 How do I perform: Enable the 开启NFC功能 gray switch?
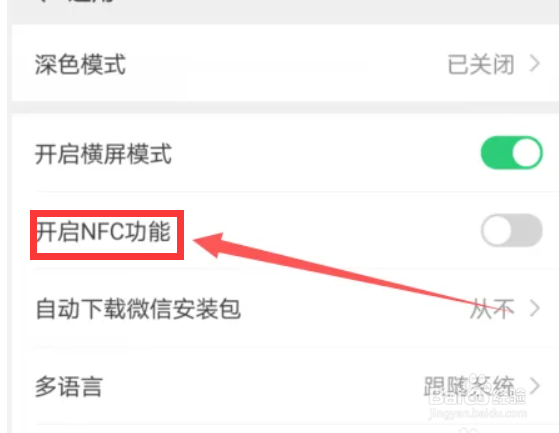512,230
